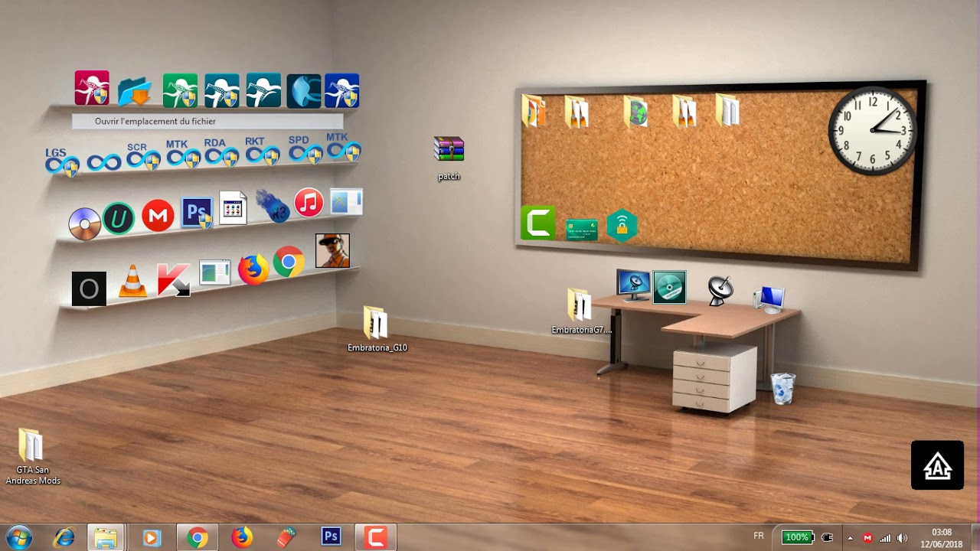Open the Chrome folder on the cork board
The height and width of the screenshot is (551, 980).
click(x=533, y=110)
